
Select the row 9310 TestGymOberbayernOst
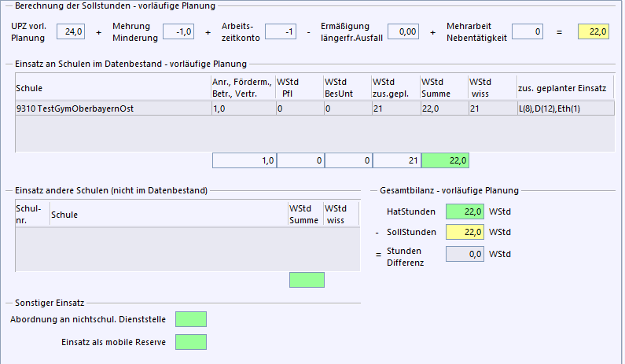pyautogui.click(x=315, y=108)
